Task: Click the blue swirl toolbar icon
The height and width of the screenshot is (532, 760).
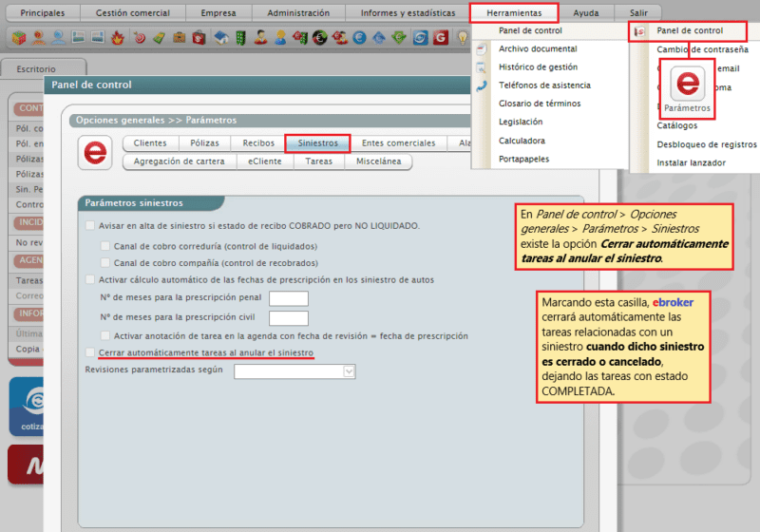Action: click(420, 37)
